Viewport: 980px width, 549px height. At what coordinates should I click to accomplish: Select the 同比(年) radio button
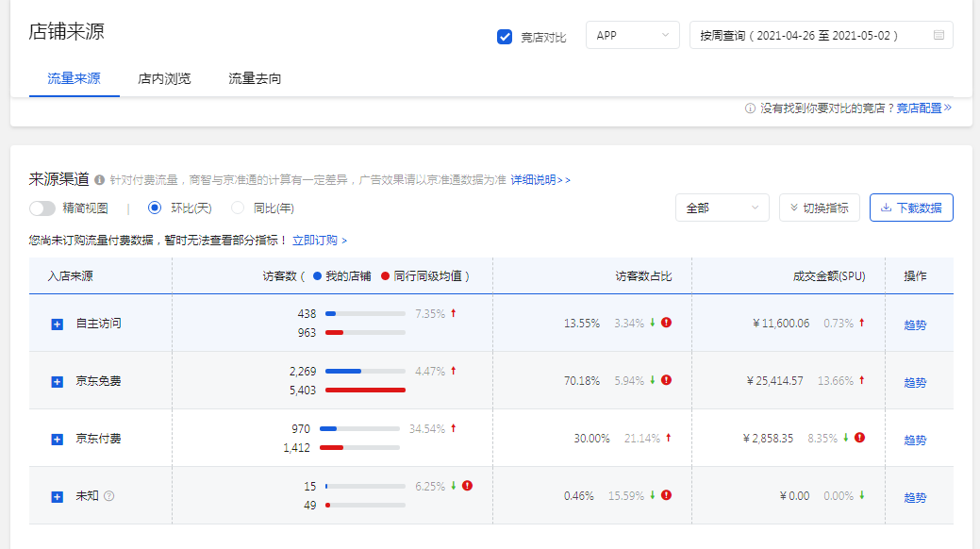tap(237, 209)
